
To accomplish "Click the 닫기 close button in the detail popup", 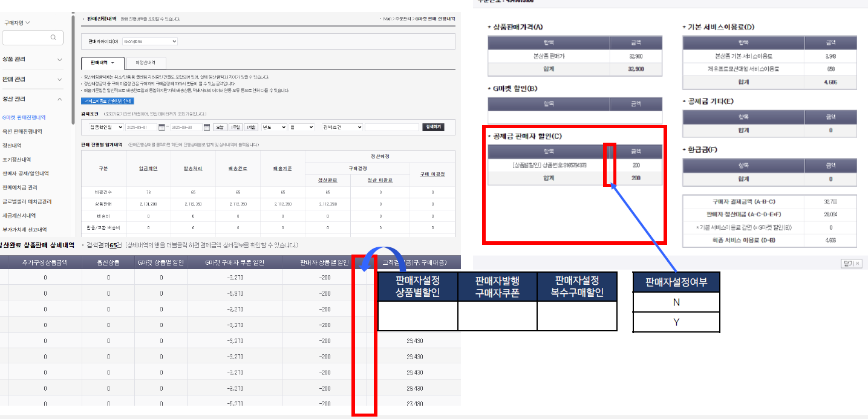I will [x=850, y=264].
